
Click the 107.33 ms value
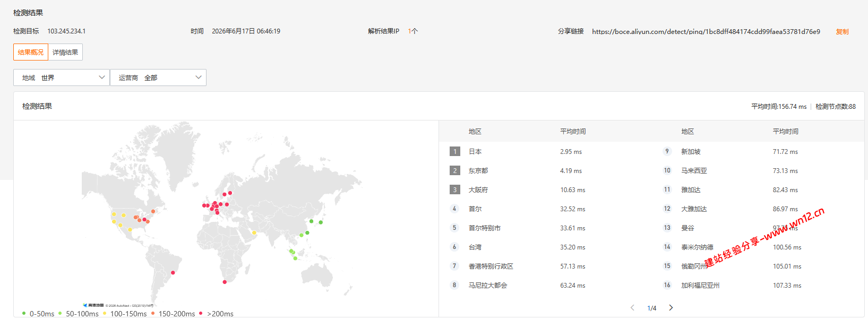tap(787, 286)
